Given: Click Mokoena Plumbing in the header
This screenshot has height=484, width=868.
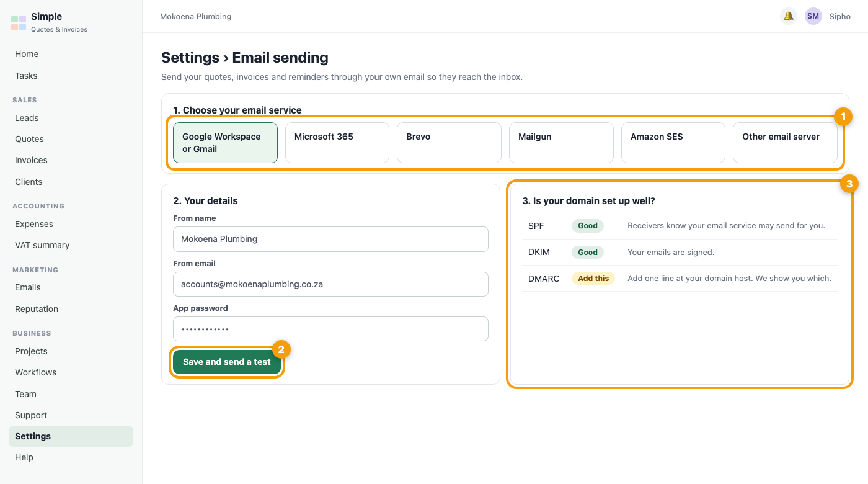Looking at the screenshot, I should [x=195, y=16].
